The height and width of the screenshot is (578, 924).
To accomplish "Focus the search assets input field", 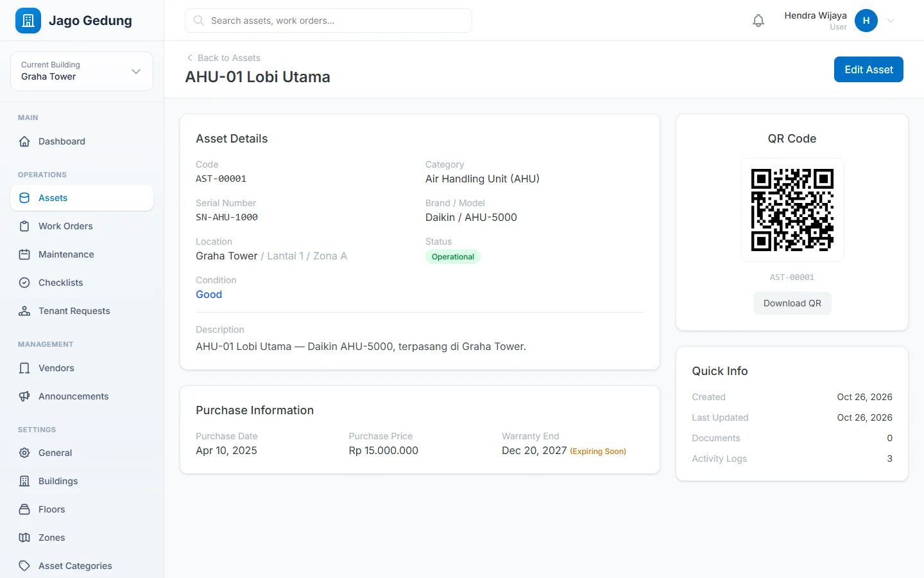I will [329, 21].
